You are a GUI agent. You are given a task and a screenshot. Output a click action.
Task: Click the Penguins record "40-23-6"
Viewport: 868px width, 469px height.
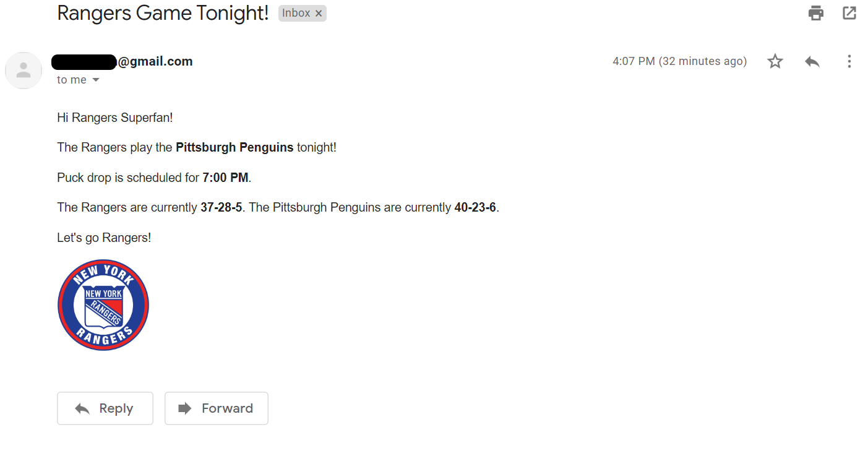point(475,207)
